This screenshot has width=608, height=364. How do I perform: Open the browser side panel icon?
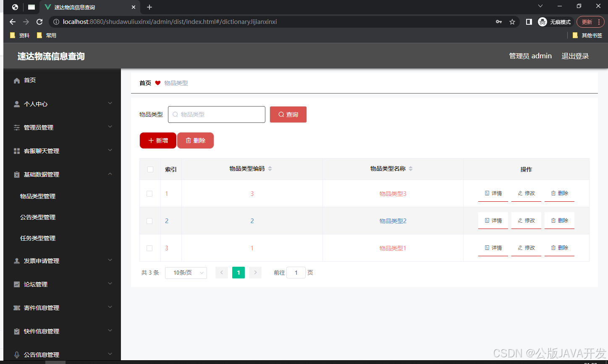529,22
